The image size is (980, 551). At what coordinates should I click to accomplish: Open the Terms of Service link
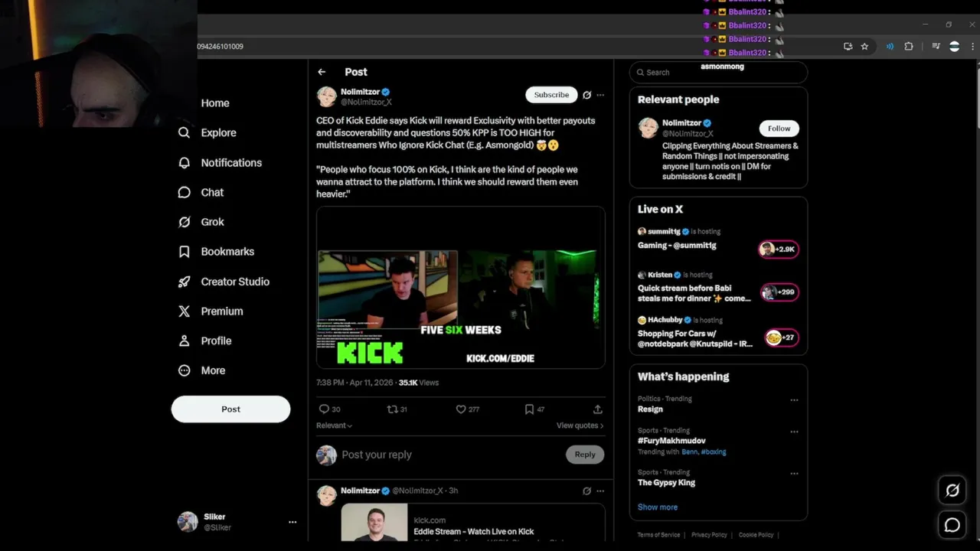658,535
